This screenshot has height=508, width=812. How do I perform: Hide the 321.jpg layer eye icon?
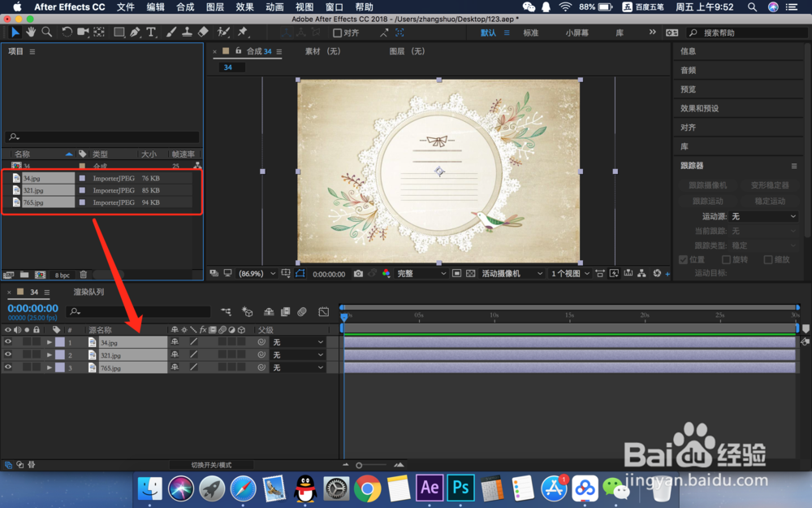click(8, 354)
